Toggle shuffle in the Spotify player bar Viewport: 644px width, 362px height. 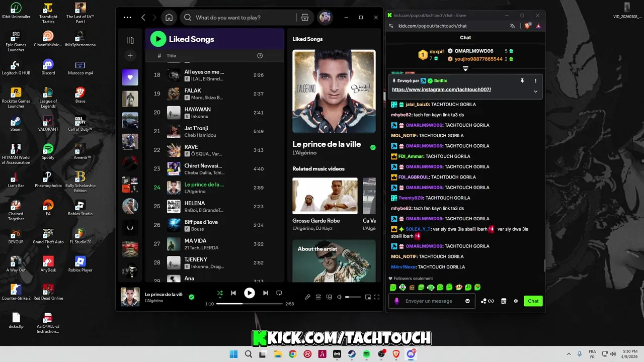tap(220, 293)
